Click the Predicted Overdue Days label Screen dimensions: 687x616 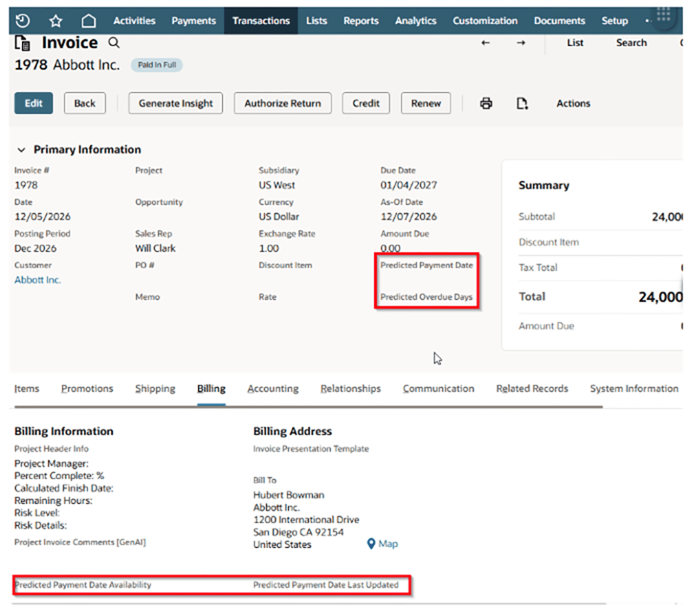[427, 297]
